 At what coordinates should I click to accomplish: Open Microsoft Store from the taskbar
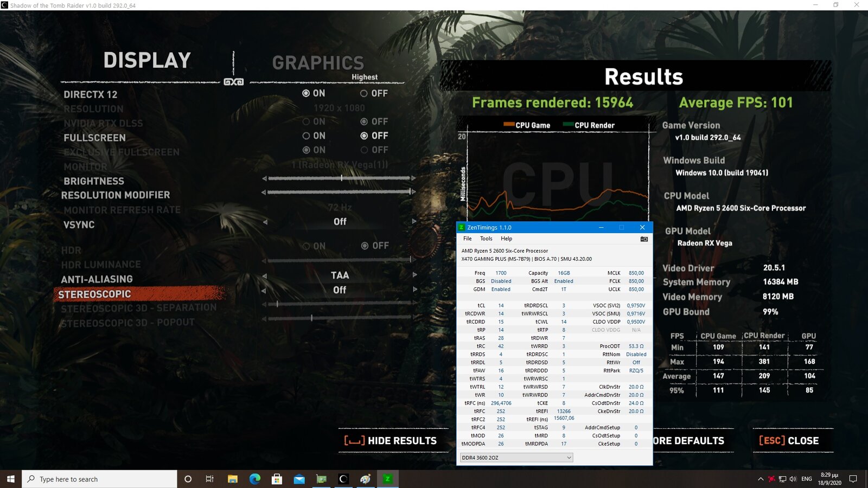(x=277, y=479)
